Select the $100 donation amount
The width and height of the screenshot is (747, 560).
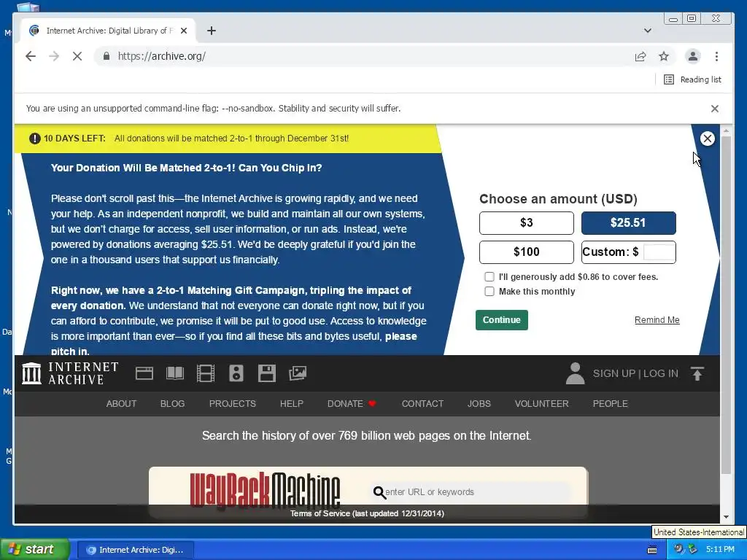527,252
